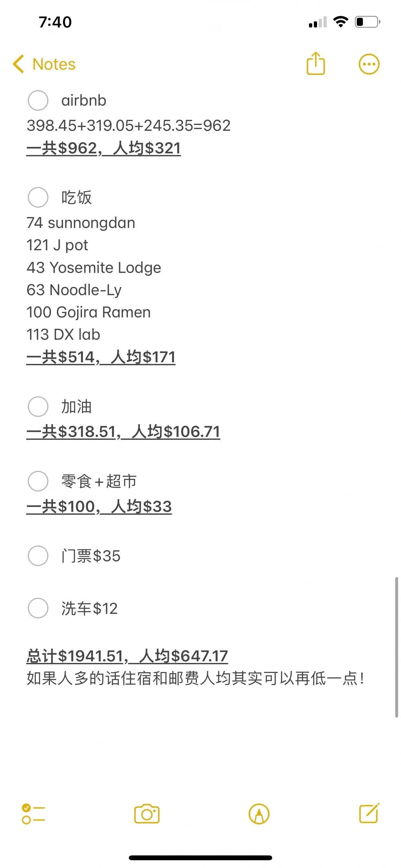Tap the 43 Yosemite Lodge line

(x=94, y=268)
